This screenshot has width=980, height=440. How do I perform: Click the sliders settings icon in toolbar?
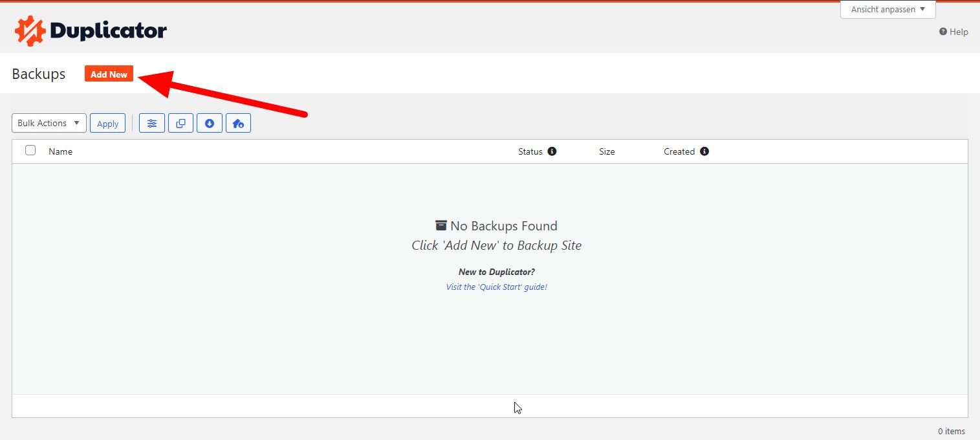[x=152, y=123]
